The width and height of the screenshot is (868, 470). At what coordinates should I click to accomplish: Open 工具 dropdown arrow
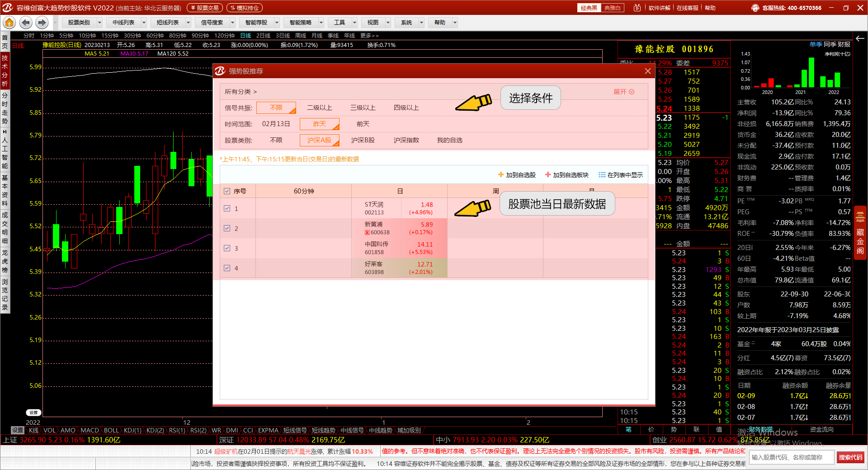pyautogui.click(x=355, y=23)
